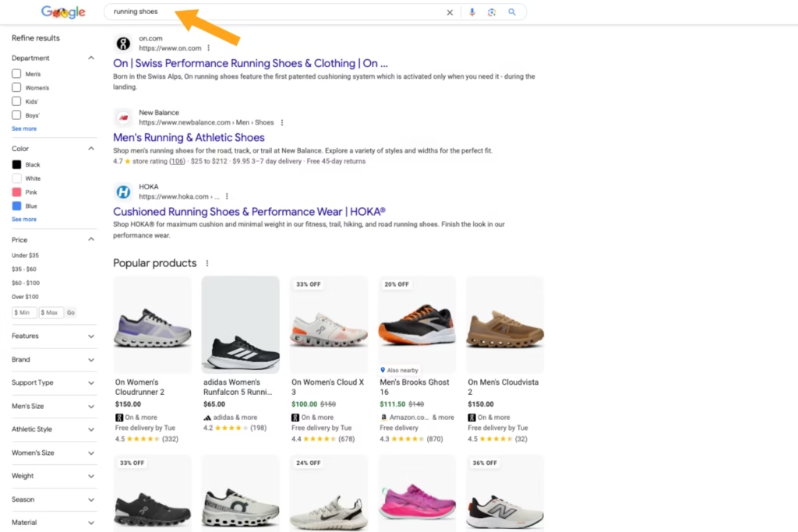Screen dimensions: 798x532
Task: Click the Go price filter button
Action: coord(71,312)
